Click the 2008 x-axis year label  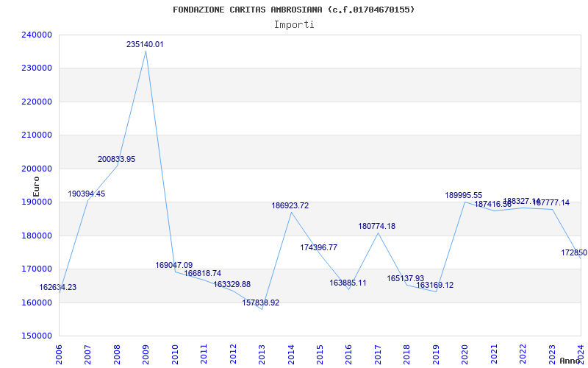tap(117, 354)
